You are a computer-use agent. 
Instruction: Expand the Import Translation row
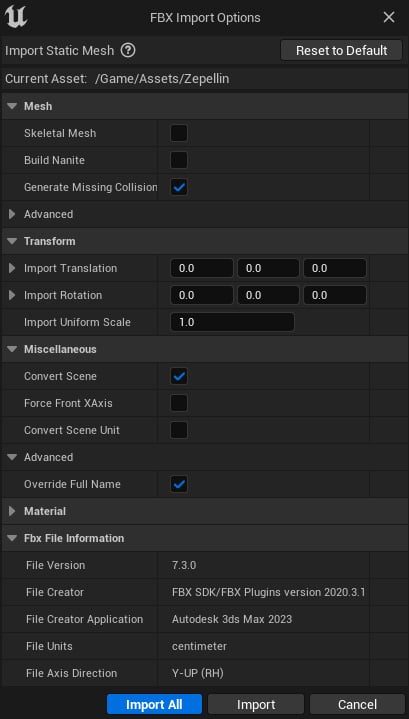12,268
